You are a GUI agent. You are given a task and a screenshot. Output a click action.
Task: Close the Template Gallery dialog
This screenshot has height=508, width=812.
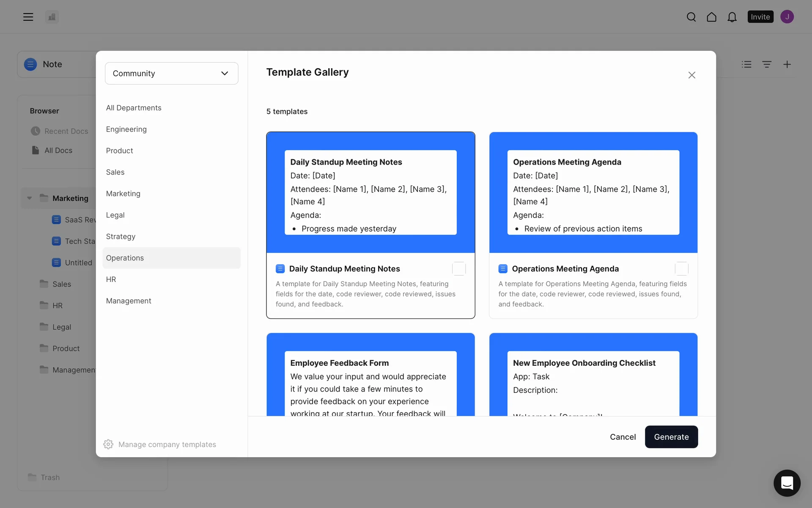(691, 75)
